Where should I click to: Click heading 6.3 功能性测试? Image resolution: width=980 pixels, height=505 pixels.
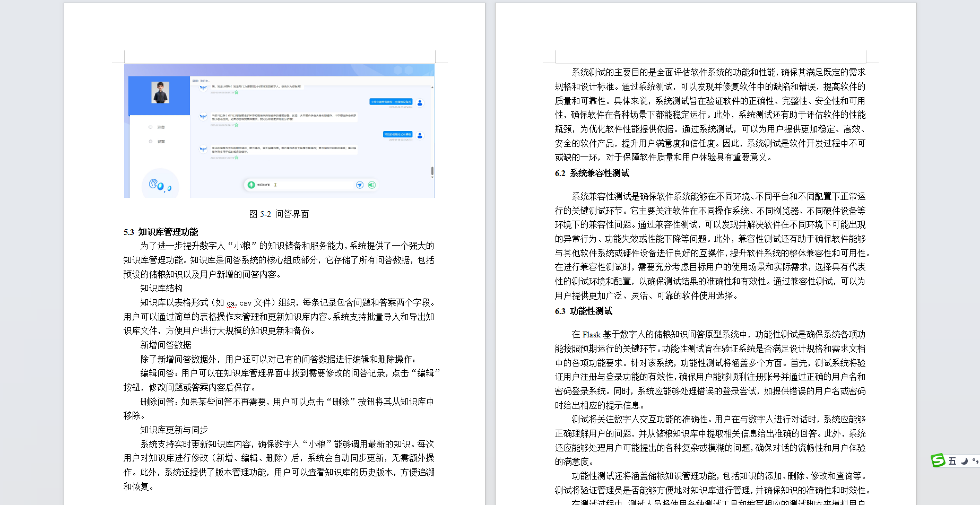tap(584, 311)
